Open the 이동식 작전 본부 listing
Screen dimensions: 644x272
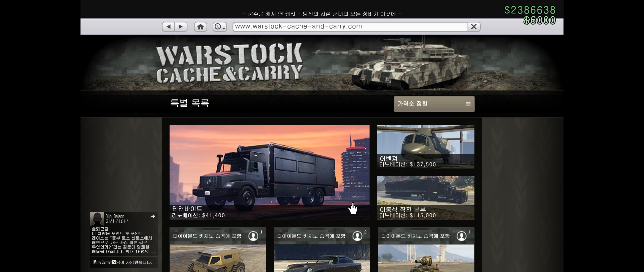[426, 198]
